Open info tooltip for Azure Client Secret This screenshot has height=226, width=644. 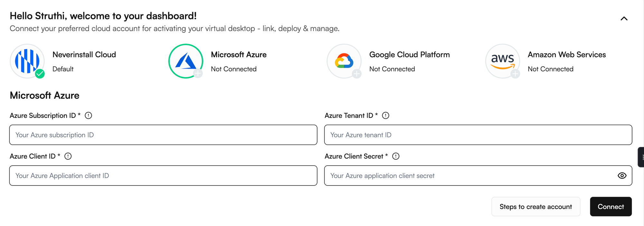(x=396, y=156)
